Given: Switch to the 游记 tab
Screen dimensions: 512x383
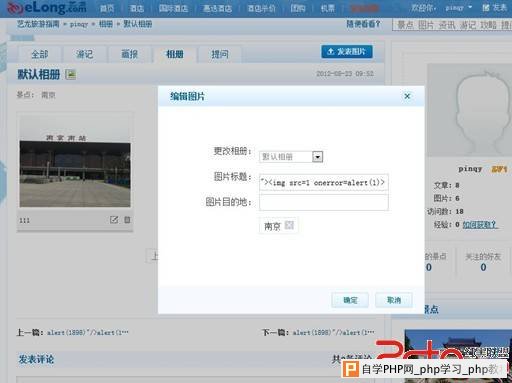Looking at the screenshot, I should [x=84, y=54].
